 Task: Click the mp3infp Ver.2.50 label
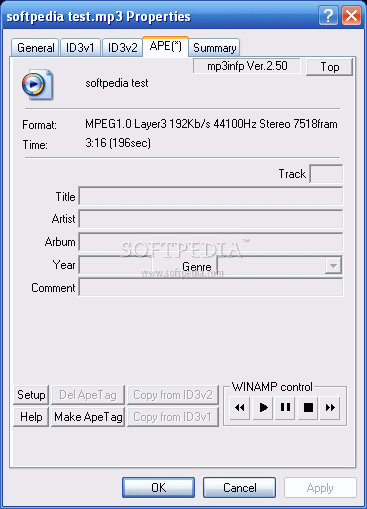click(x=247, y=66)
